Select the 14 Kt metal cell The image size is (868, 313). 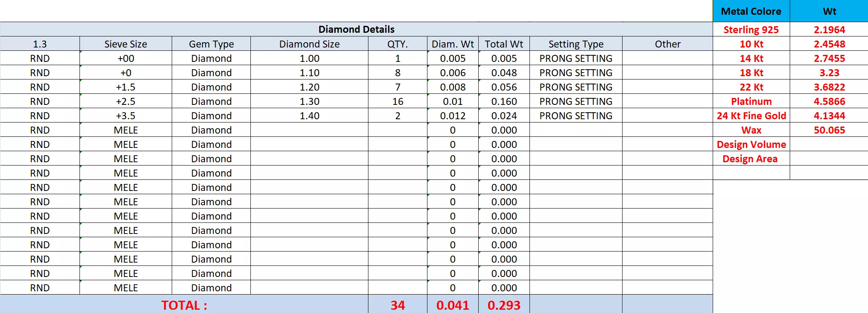751,58
